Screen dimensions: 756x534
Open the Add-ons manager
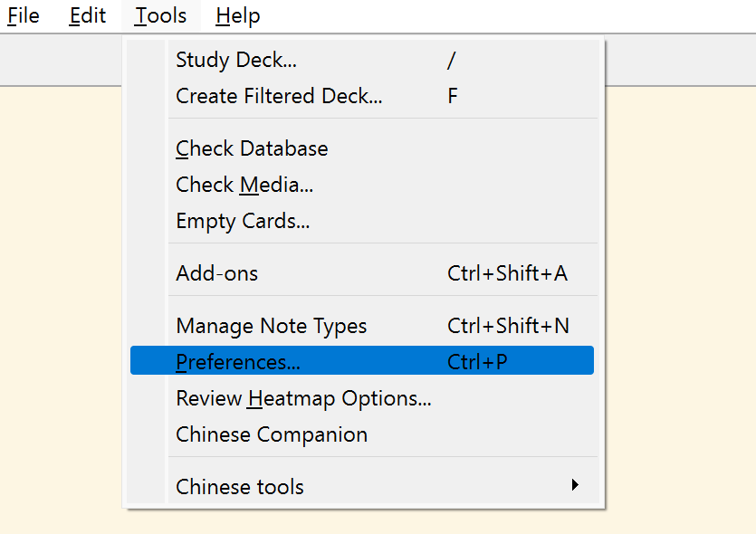(x=217, y=273)
